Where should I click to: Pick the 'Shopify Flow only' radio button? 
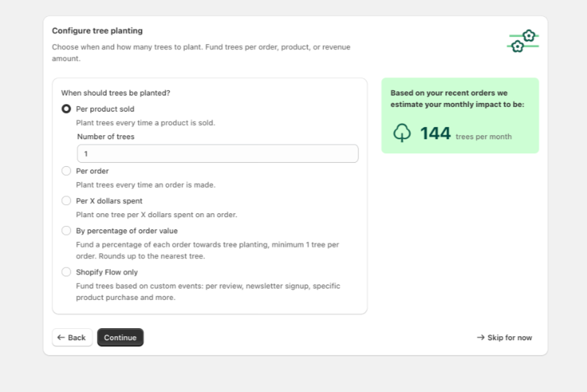coord(66,272)
